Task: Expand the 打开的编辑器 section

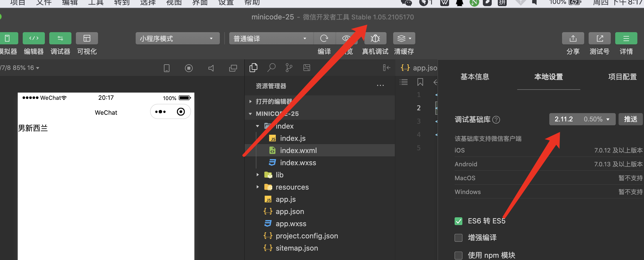Action: point(320,101)
